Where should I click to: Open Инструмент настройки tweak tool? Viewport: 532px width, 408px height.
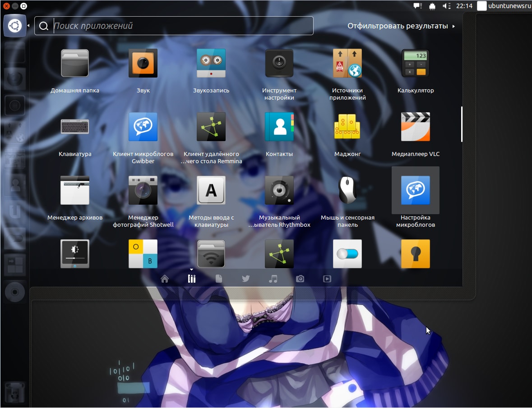coord(279,64)
